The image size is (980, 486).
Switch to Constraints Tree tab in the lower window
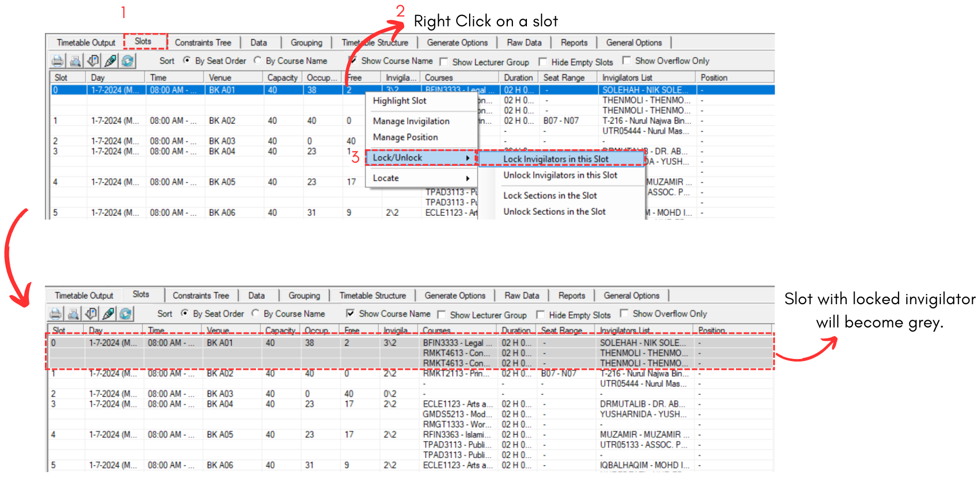coord(201,295)
